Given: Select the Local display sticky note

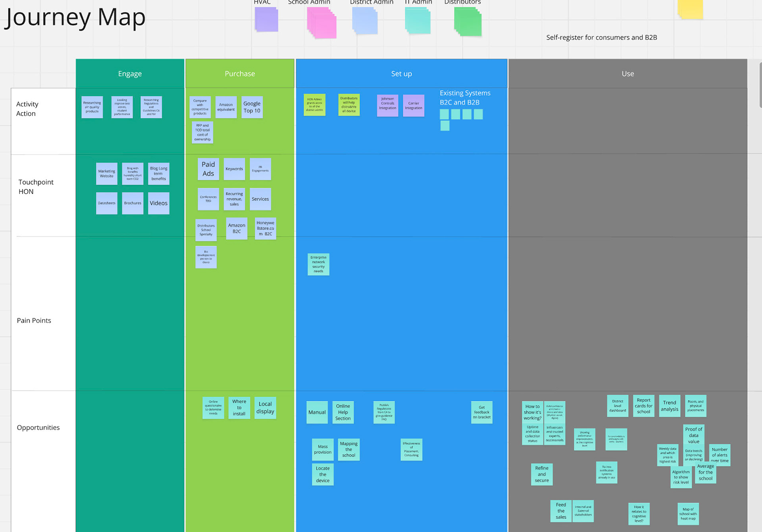Looking at the screenshot, I should (x=265, y=407).
